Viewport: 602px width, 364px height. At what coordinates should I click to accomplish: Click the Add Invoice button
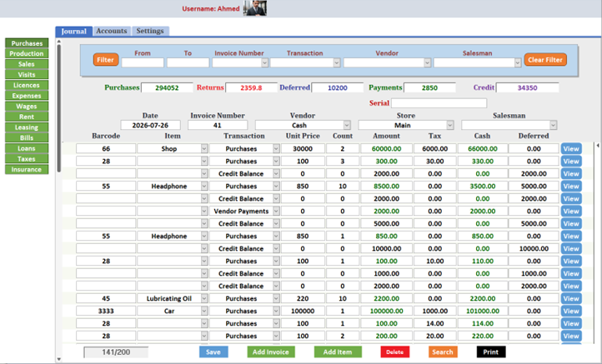coord(271,352)
